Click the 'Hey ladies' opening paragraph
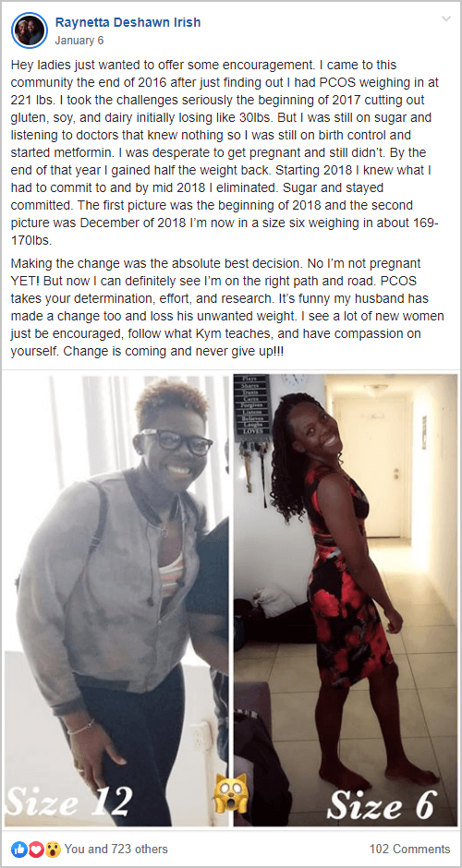This screenshot has width=462, height=868. 226,155
